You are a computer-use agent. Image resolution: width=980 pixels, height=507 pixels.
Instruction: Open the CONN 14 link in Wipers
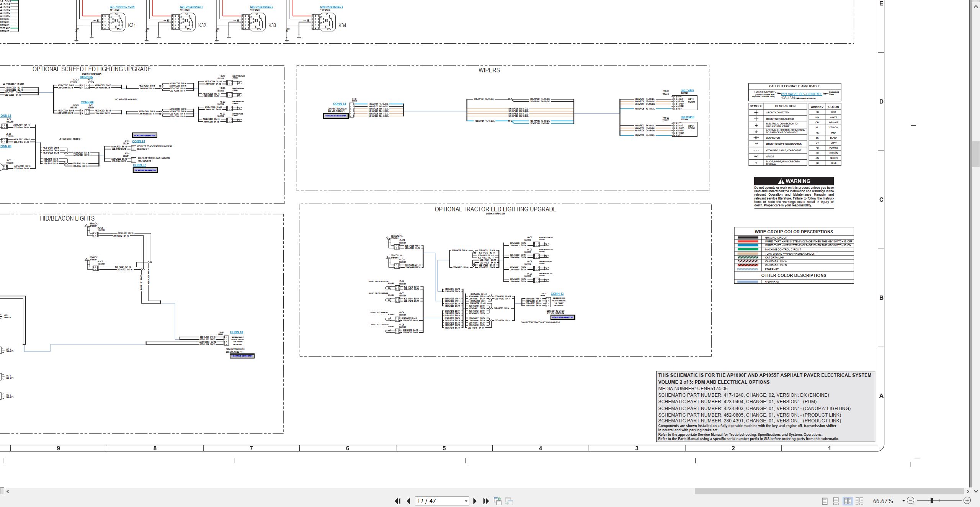pyautogui.click(x=339, y=104)
